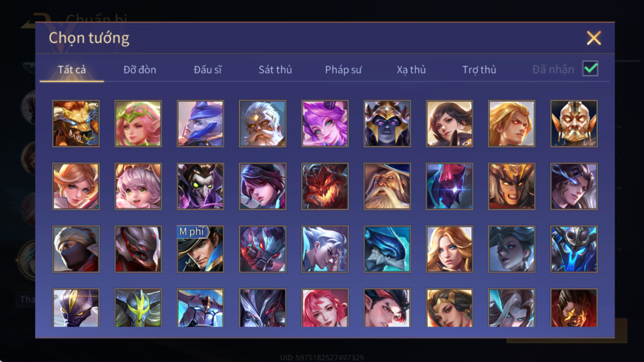This screenshot has width=644, height=362.
Task: Select the Tất cả tab
Action: (72, 70)
